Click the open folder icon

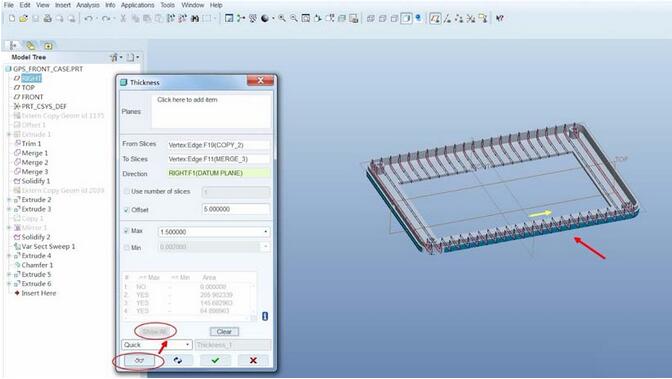(24, 18)
